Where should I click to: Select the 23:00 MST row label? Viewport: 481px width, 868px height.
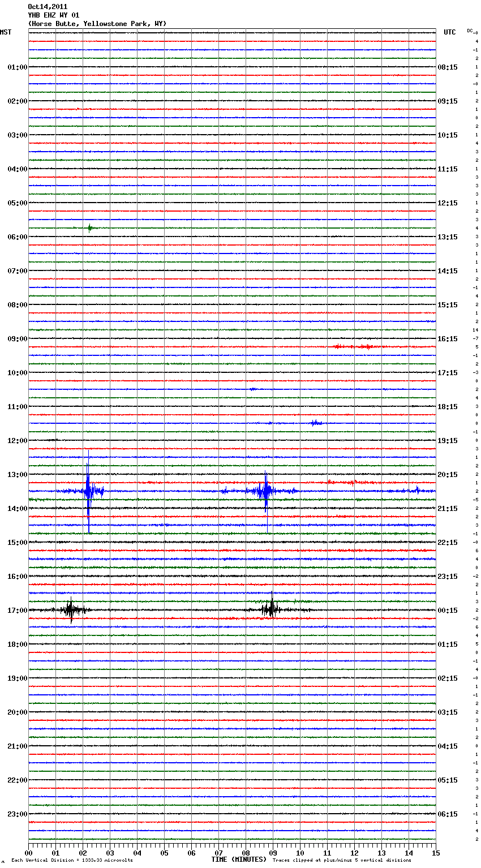[18, 814]
